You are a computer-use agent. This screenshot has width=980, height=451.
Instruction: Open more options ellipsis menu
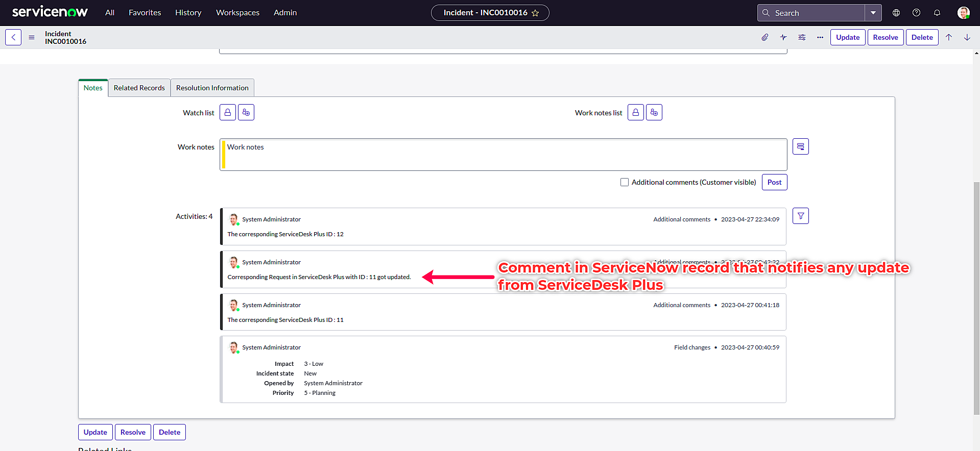coord(820,37)
